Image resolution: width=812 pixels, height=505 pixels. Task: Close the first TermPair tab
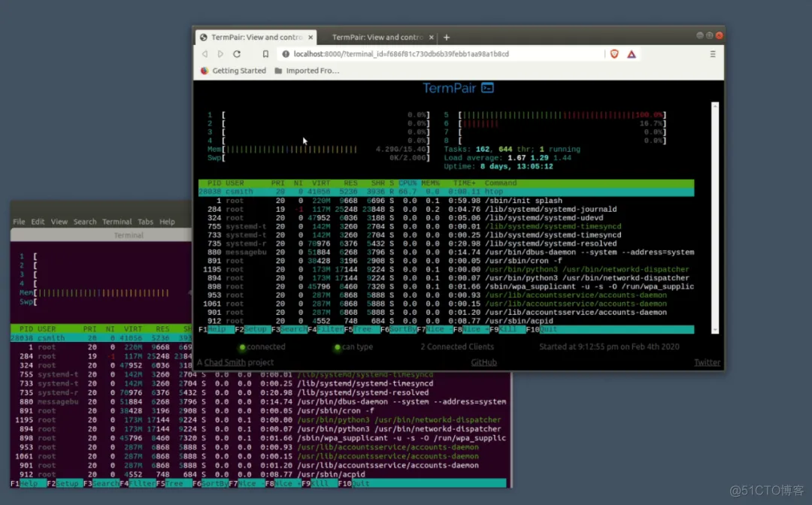click(x=311, y=38)
